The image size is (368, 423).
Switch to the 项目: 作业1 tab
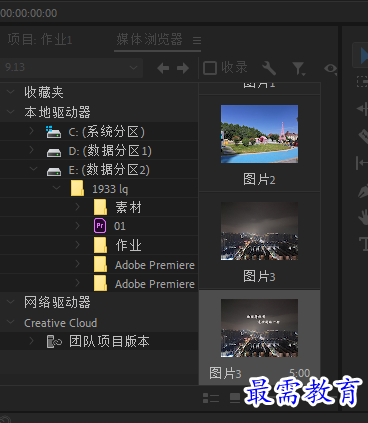click(40, 39)
